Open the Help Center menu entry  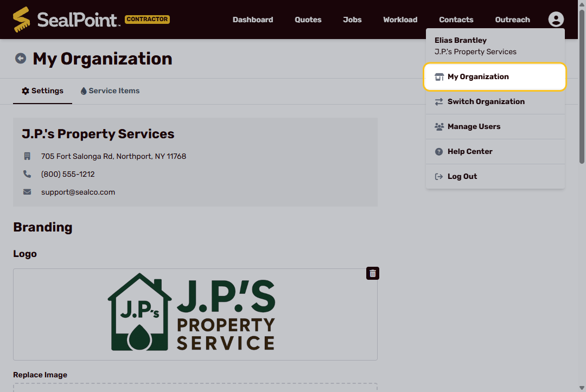pyautogui.click(x=495, y=152)
